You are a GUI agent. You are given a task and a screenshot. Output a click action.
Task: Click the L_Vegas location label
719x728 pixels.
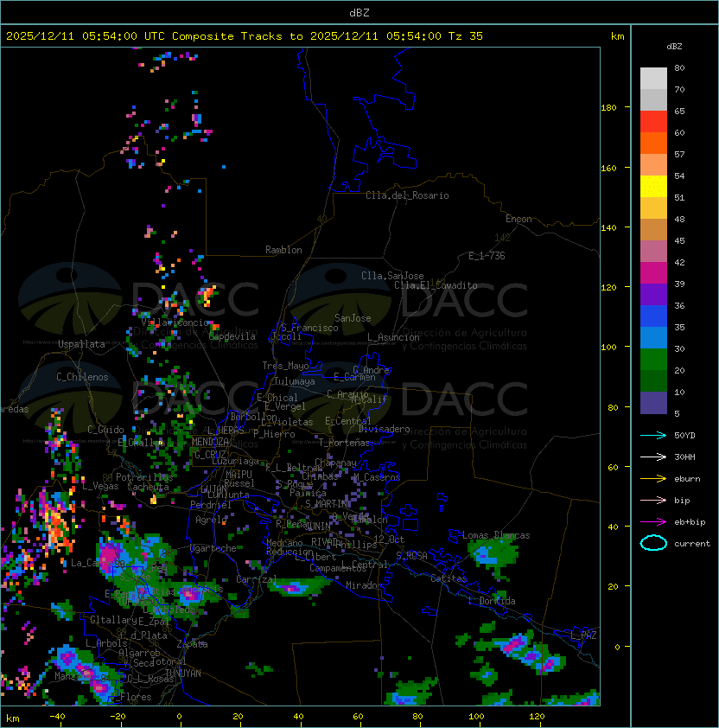tap(100, 486)
